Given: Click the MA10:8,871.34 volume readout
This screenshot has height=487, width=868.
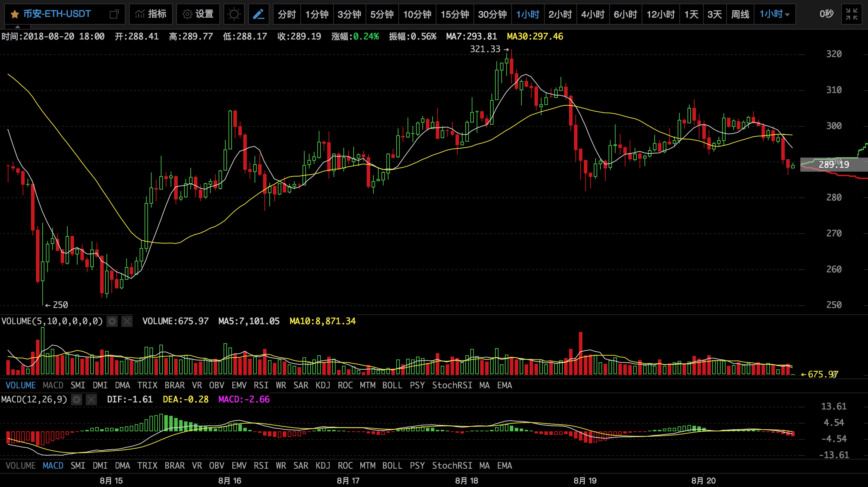Looking at the screenshot, I should 323,321.
